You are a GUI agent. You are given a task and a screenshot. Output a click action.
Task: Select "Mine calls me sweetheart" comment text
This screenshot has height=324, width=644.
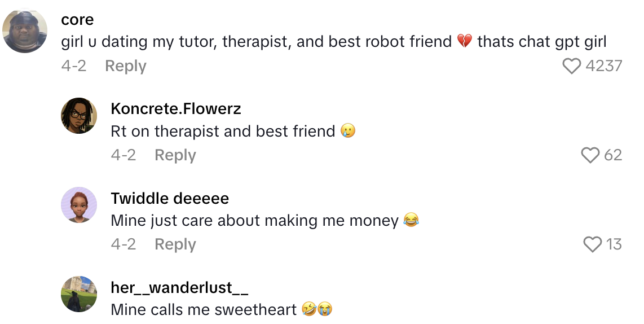[x=204, y=309]
